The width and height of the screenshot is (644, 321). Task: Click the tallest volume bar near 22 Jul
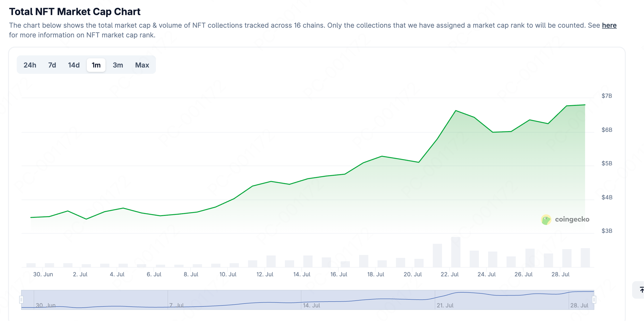pyautogui.click(x=456, y=252)
